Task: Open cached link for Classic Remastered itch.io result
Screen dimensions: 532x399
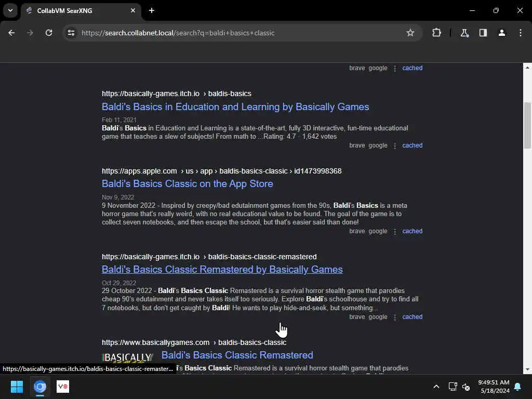Action: point(412,317)
